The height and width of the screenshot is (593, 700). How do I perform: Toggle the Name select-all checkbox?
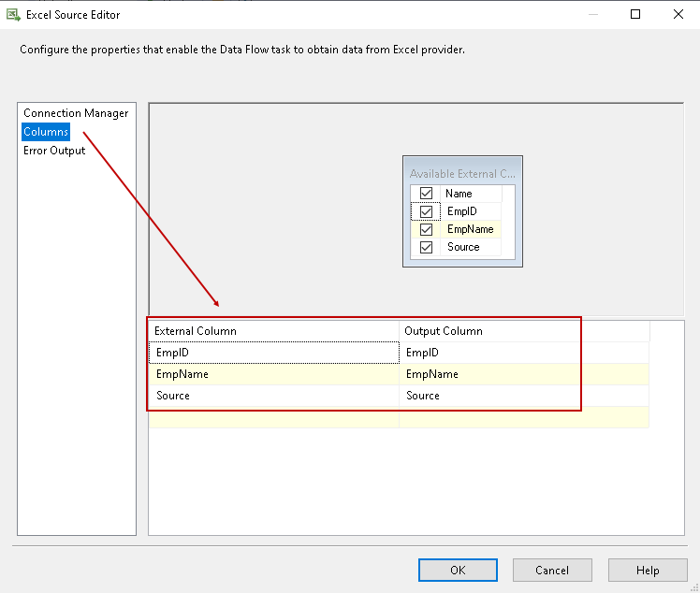427,194
